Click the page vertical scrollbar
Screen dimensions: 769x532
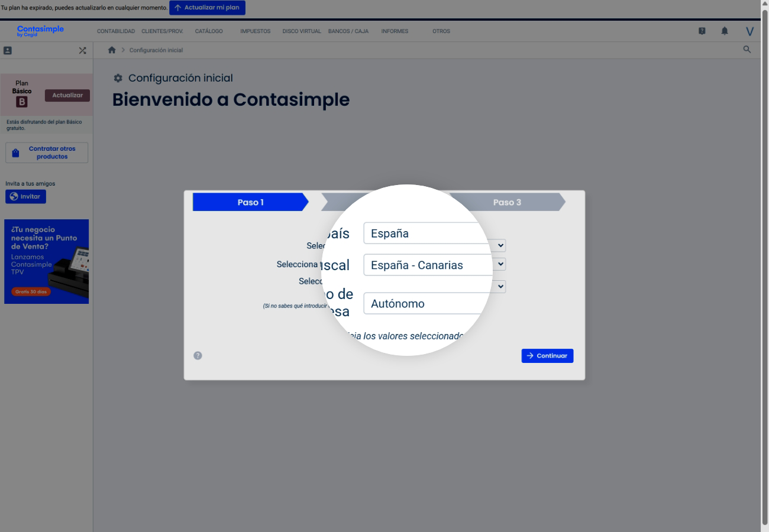click(x=764, y=266)
